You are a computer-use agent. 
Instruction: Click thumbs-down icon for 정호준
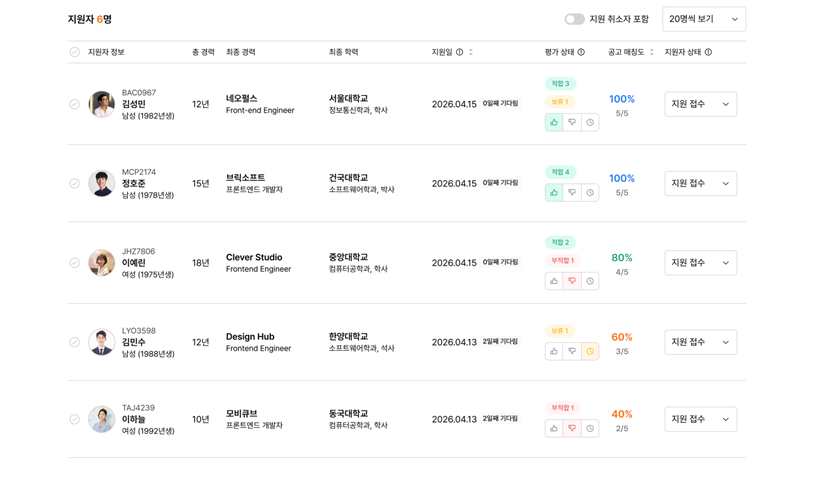[572, 193]
